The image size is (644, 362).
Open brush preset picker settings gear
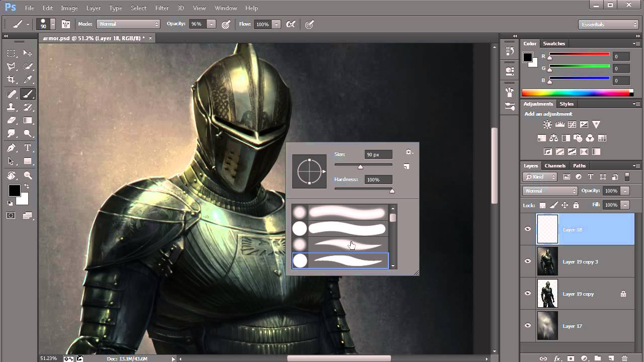coord(409,152)
